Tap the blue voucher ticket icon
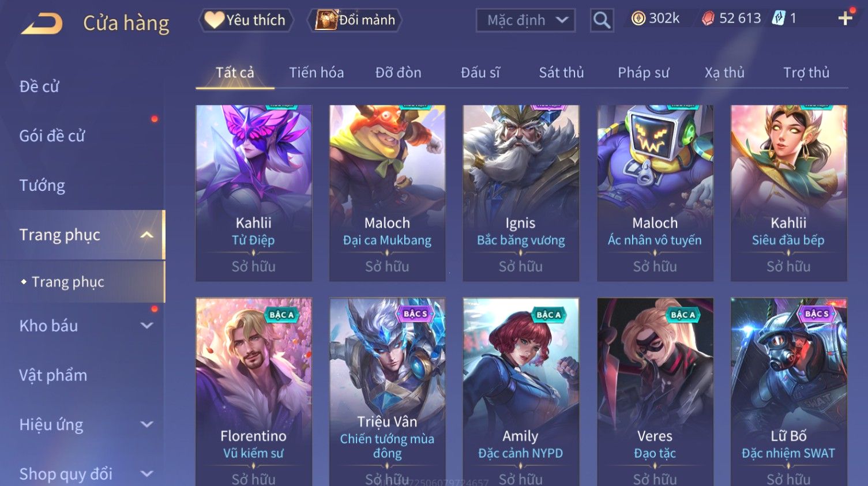The height and width of the screenshot is (486, 868). (779, 18)
